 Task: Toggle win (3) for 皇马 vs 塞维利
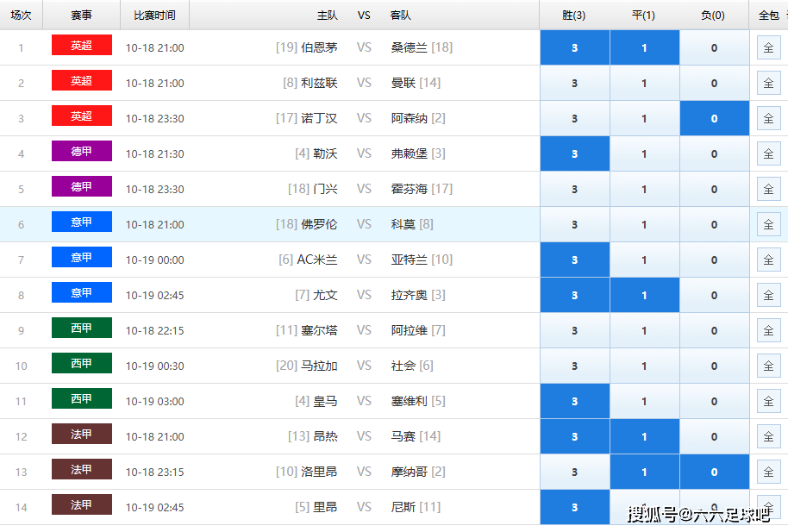[575, 401]
